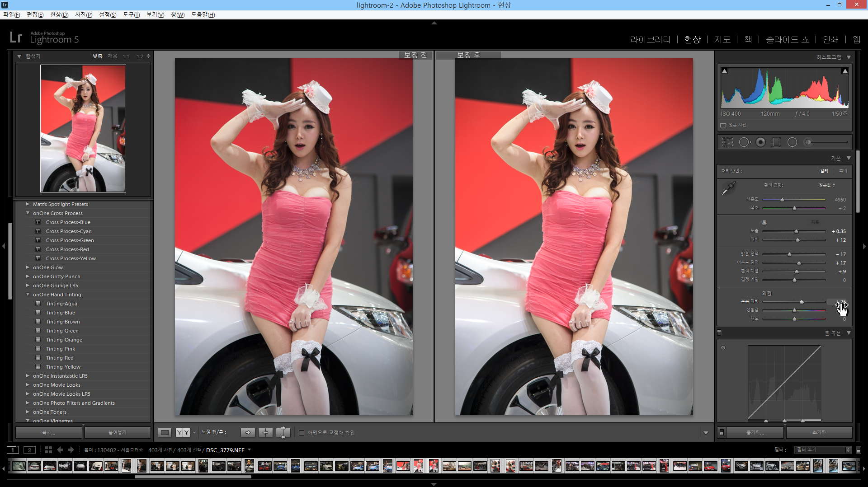Open DSC_3779.NEF filename dropdown
The image size is (868, 487).
tap(249, 450)
